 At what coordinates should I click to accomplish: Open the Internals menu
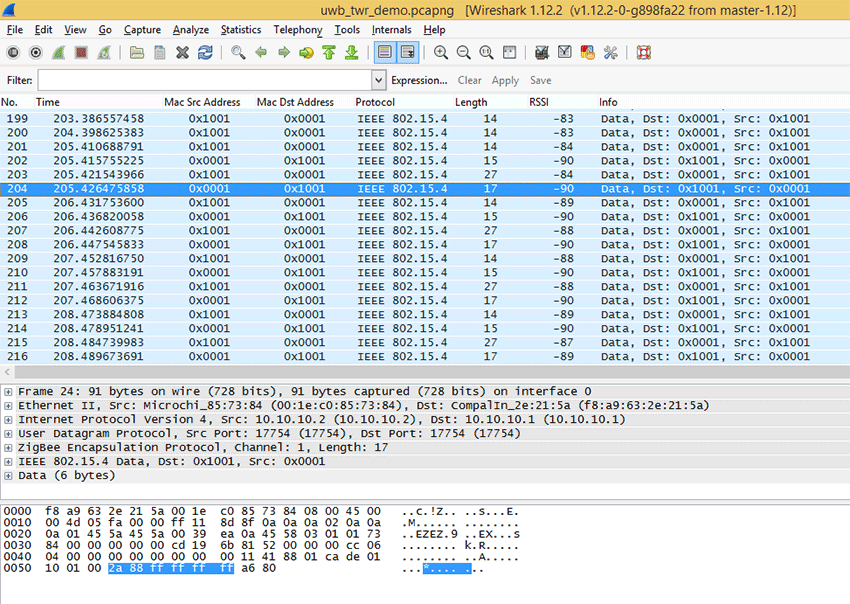[x=391, y=30]
